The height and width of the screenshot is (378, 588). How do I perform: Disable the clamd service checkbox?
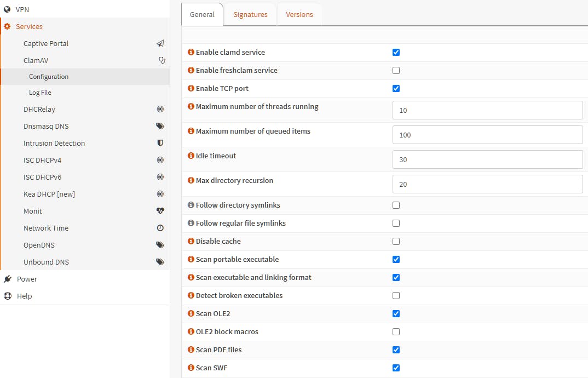396,53
